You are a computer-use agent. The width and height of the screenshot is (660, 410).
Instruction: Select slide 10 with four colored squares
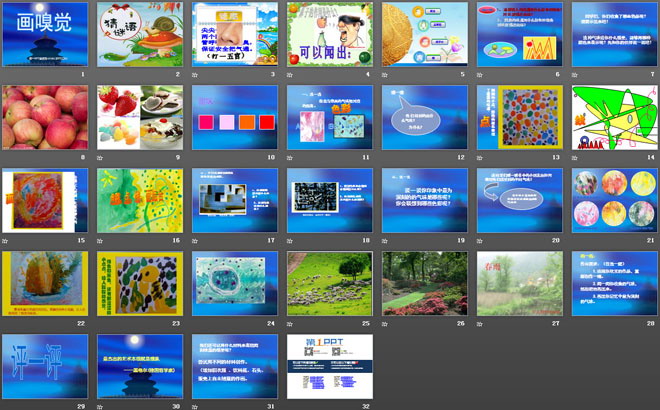coord(235,117)
